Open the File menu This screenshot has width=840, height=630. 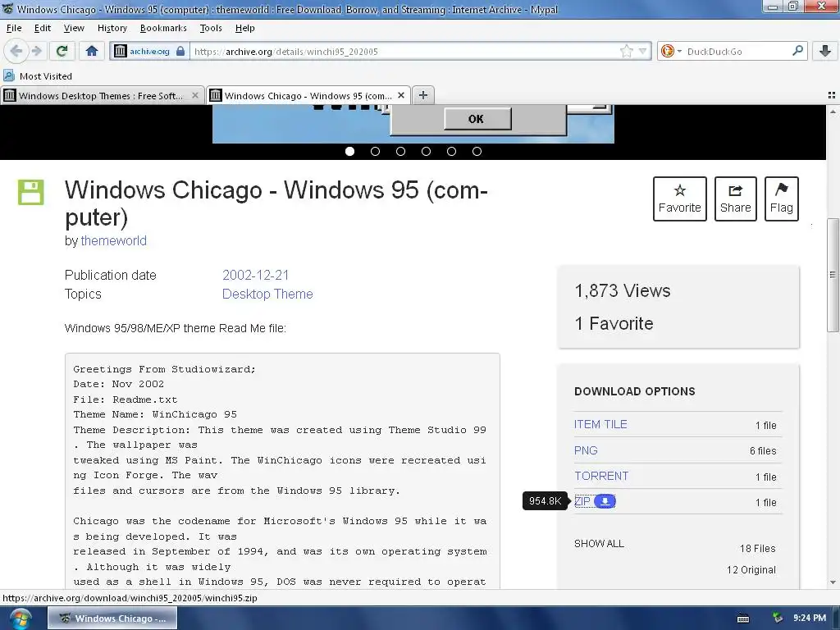[x=14, y=28]
